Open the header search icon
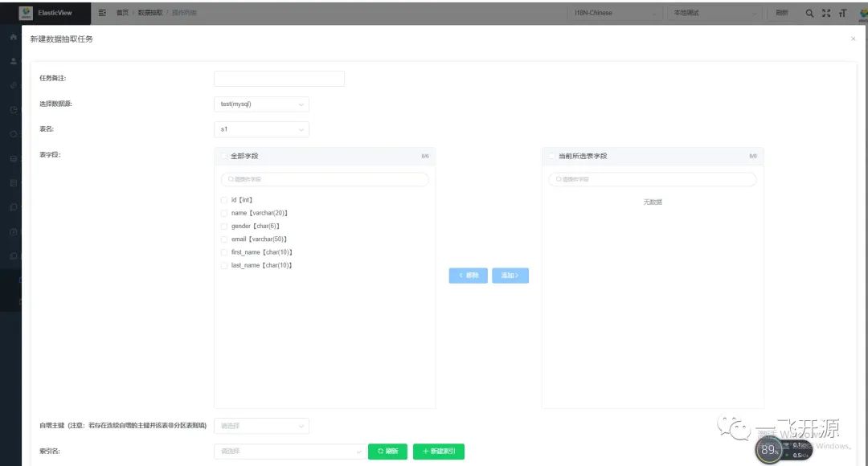This screenshot has width=868, height=466. point(809,13)
